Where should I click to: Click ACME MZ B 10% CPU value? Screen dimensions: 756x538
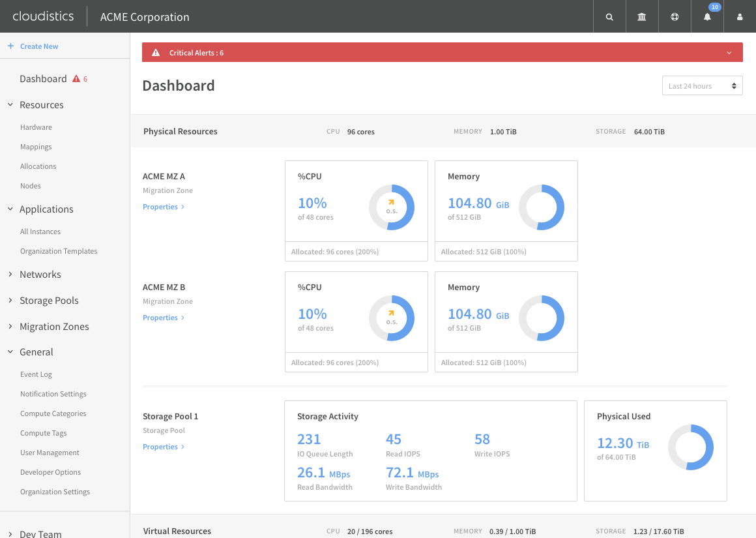point(312,314)
